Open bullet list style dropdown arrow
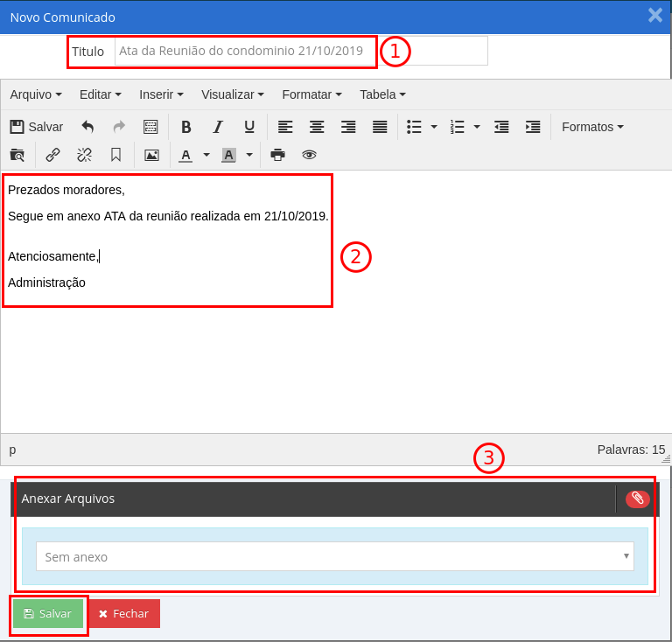Screen dimensions: 672x642 434,127
